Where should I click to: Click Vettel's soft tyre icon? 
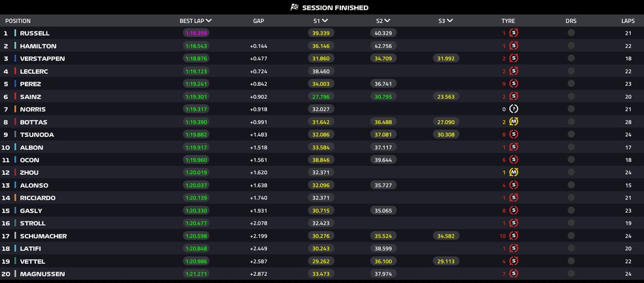click(513, 261)
